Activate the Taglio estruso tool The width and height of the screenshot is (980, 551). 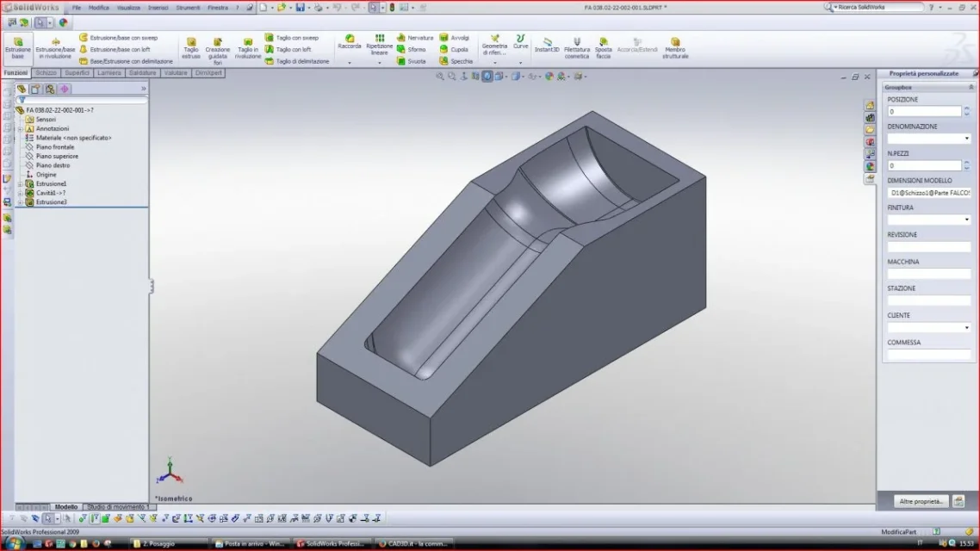(190, 48)
